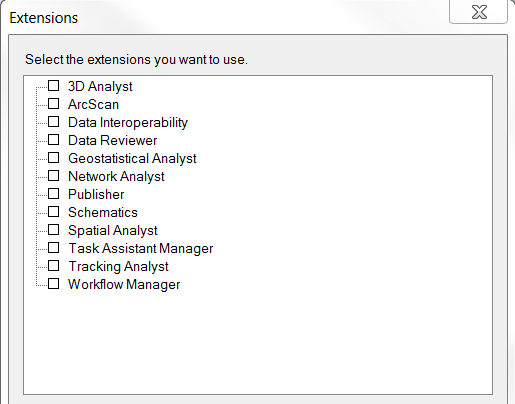Check the Data Interoperability box
Screen dimensions: 515x404
54,122
